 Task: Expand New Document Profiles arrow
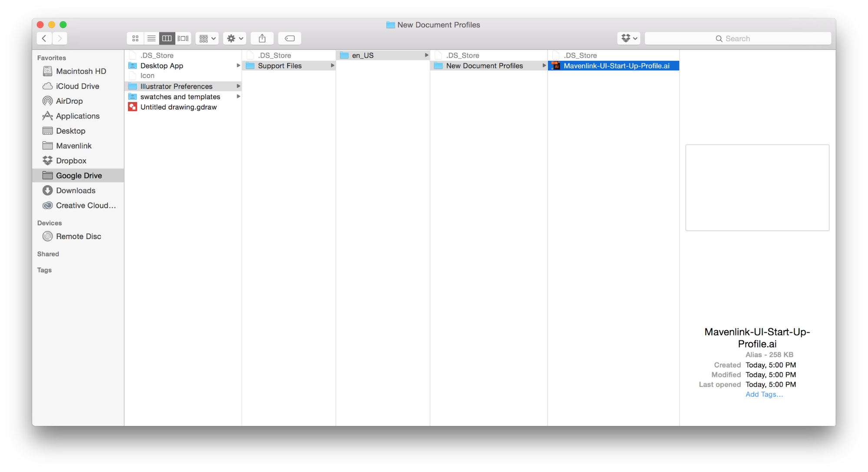(544, 66)
